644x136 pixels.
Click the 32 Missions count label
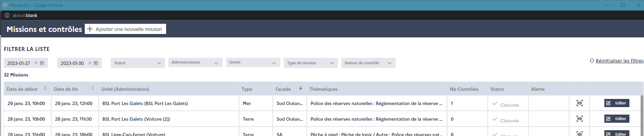(16, 75)
